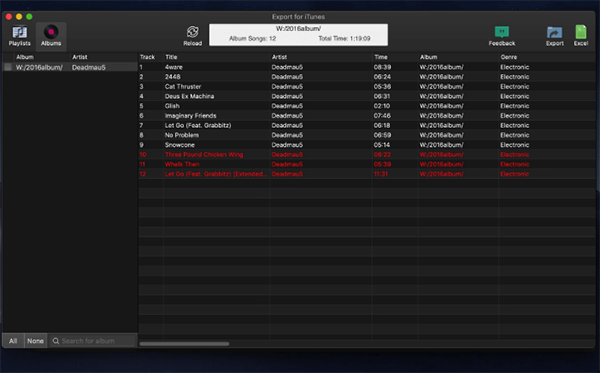
Task: Click time value 07:46
Action: coord(382,116)
